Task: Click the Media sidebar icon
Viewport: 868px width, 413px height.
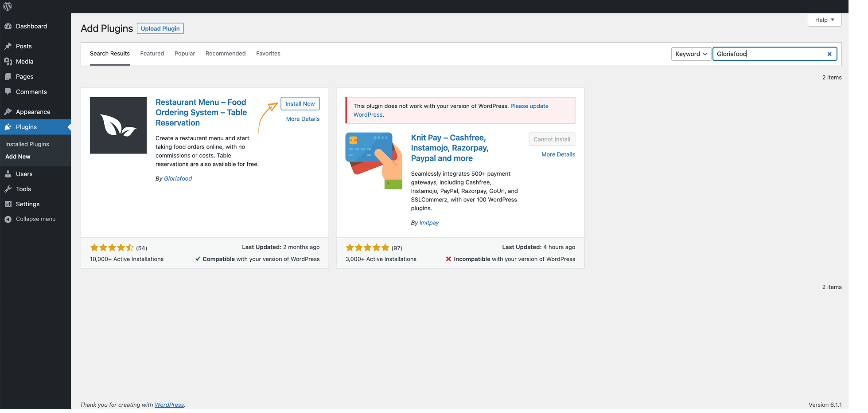Action: pyautogui.click(x=8, y=62)
